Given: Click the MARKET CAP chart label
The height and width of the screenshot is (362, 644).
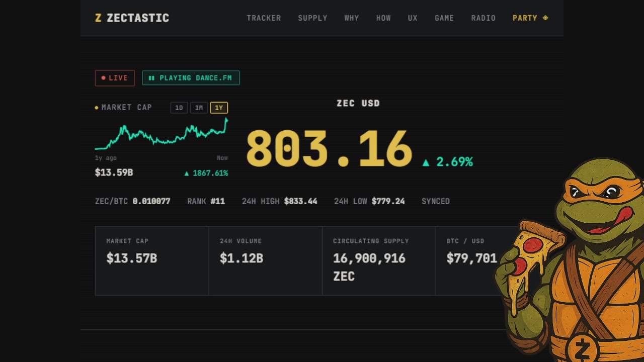Looking at the screenshot, I should click(x=127, y=108).
